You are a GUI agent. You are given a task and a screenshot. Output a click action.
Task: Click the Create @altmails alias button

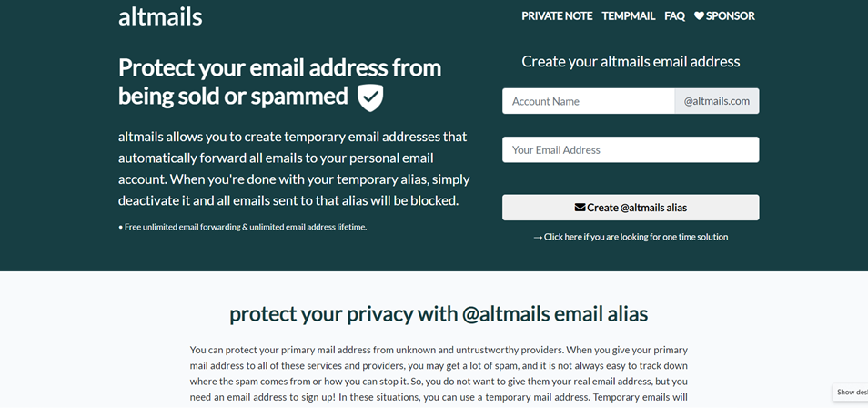coord(631,208)
